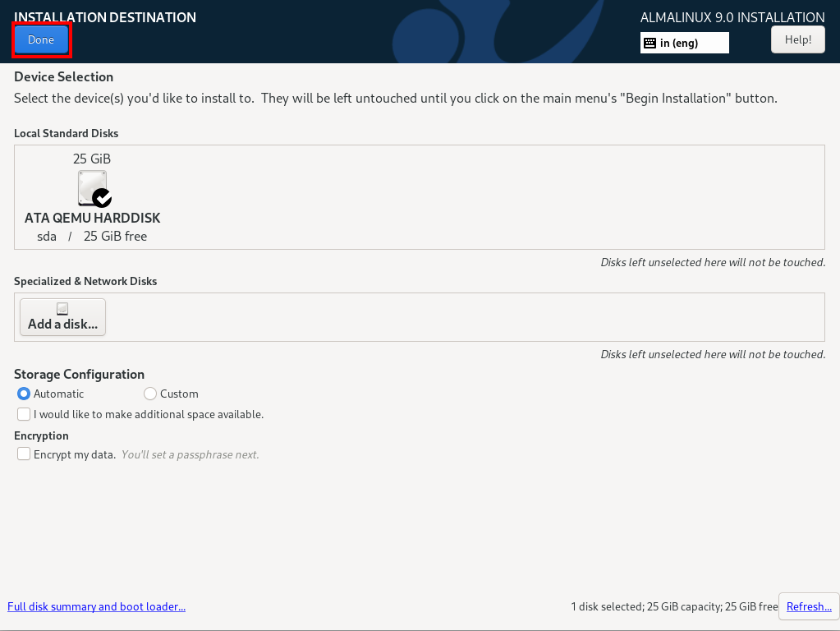
Task: Click the 'in (eng)' keyboard layout text
Action: coord(678,43)
